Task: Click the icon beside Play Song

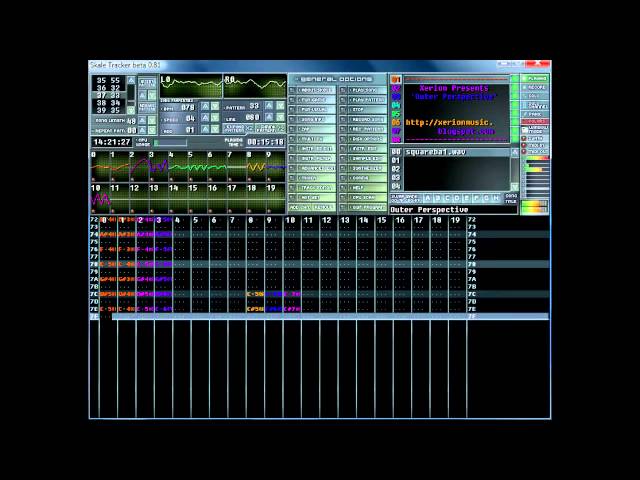Action: click(x=343, y=90)
